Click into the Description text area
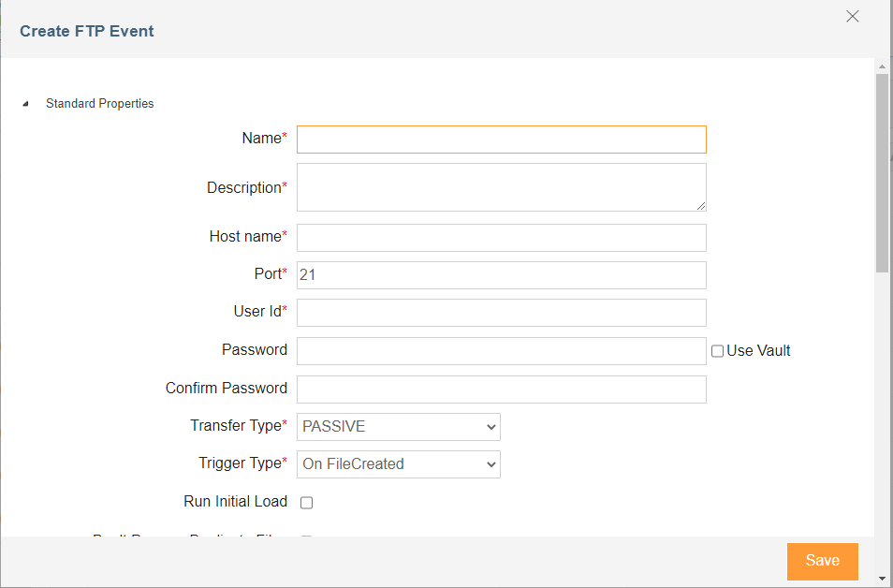Screen dimensions: 893x588 [x=501, y=187]
